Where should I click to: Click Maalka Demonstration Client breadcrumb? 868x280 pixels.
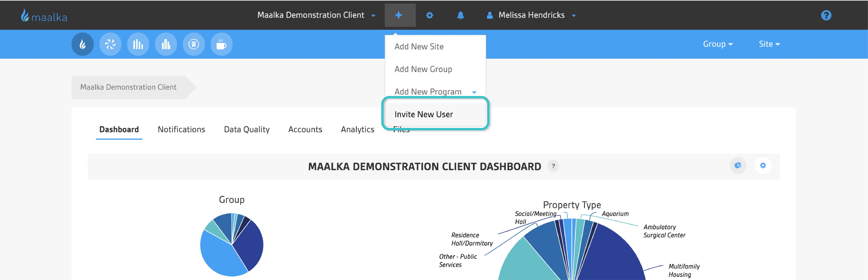click(128, 87)
